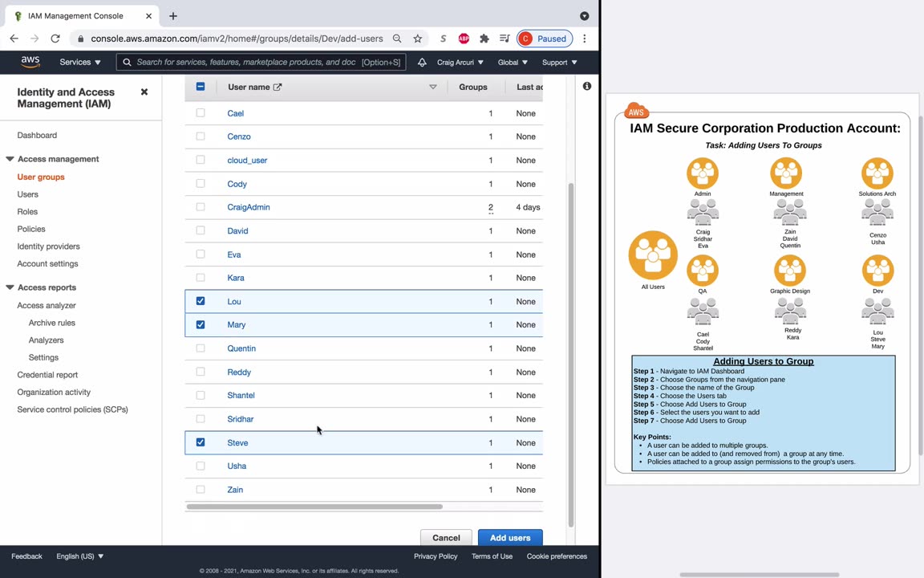Open the Services dropdown
This screenshot has width=924, height=578.
[x=80, y=62]
